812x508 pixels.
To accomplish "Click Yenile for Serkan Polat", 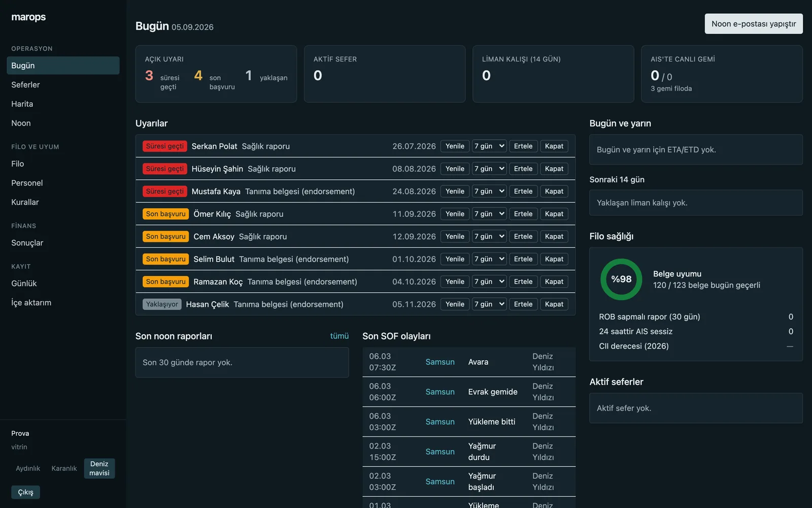I will pos(455,146).
